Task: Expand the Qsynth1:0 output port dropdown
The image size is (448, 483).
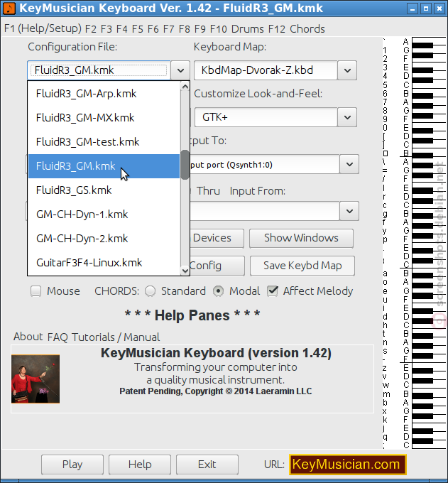Action: coord(349,165)
